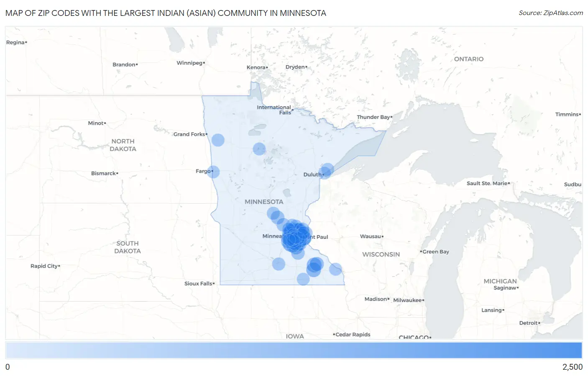The height and width of the screenshot is (376, 588).
Task: Click the Source: ZipAtlas.com attribution text
Action: click(x=551, y=13)
